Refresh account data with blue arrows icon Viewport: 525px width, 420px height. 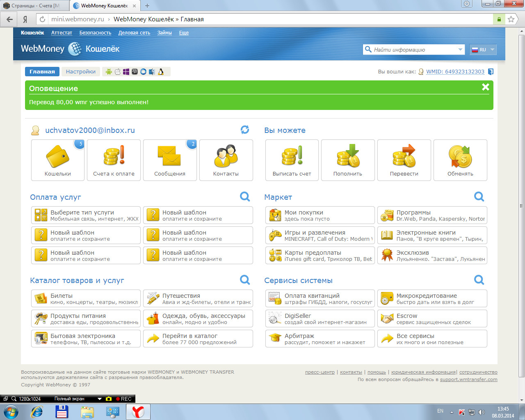coord(245,130)
